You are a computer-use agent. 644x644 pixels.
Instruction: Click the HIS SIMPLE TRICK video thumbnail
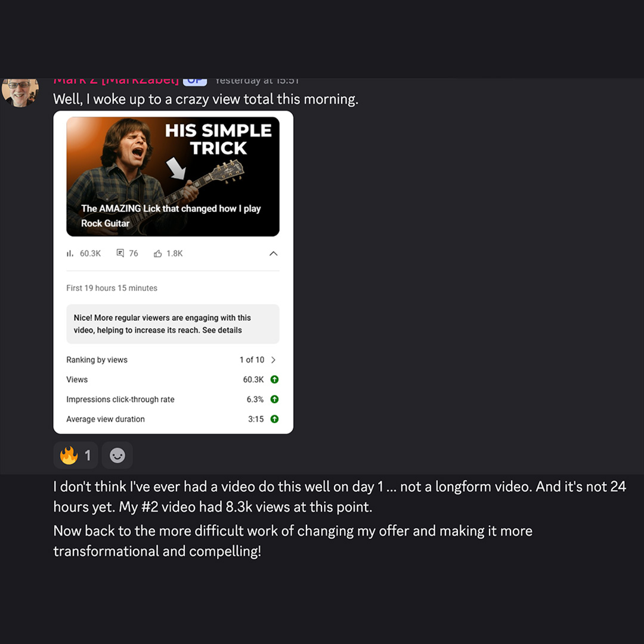(173, 177)
